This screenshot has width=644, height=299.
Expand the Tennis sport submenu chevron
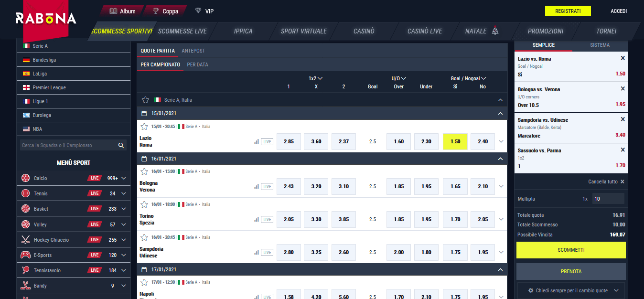tap(124, 193)
